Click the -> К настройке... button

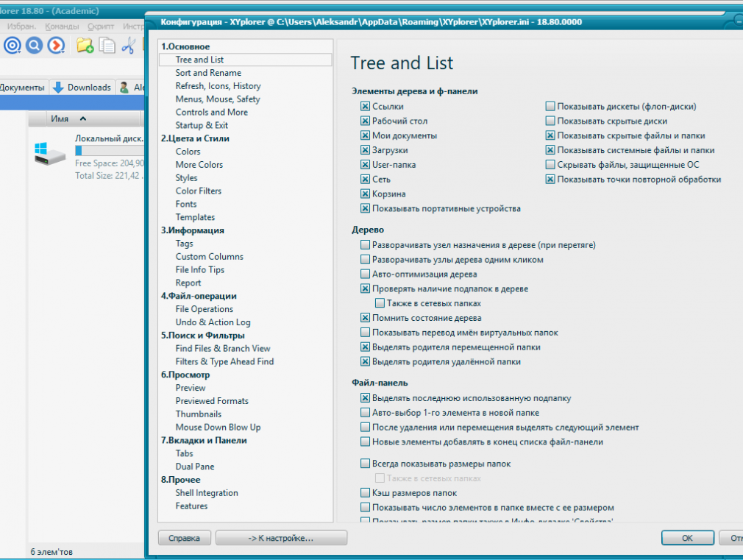[x=281, y=538]
